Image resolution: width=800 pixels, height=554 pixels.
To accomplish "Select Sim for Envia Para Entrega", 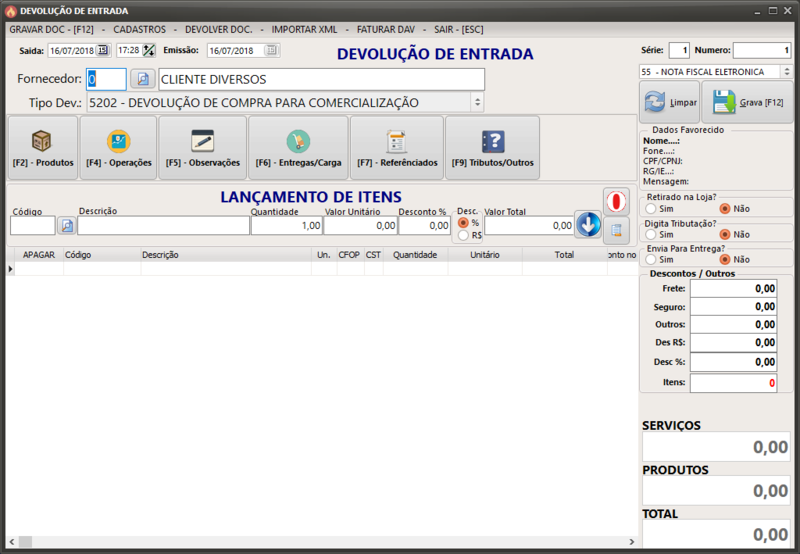I will click(x=651, y=260).
